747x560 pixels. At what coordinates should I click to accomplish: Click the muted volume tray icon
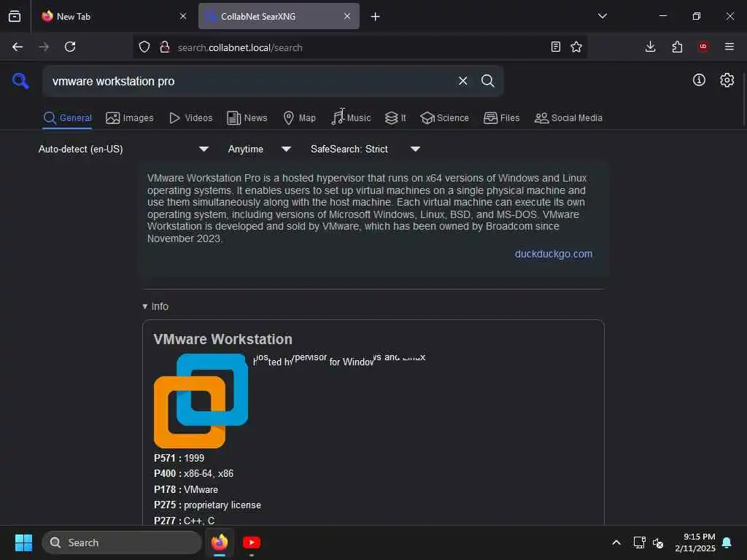click(x=658, y=542)
